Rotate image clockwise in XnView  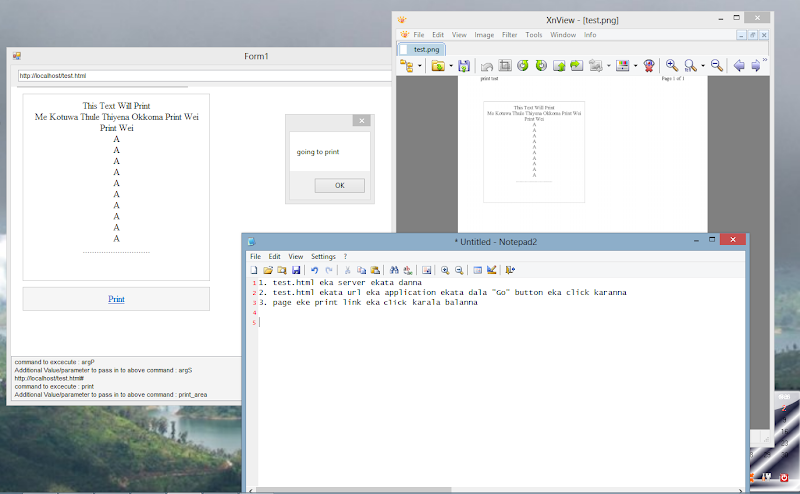(541, 65)
